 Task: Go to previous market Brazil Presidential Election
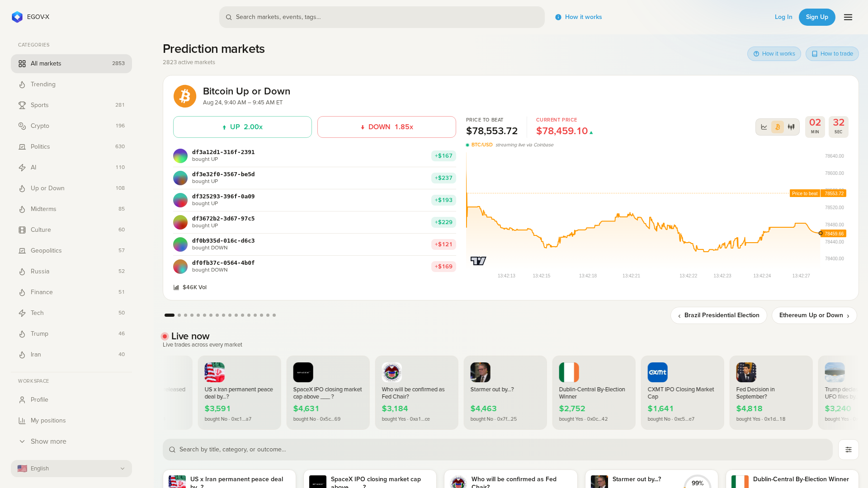click(719, 315)
